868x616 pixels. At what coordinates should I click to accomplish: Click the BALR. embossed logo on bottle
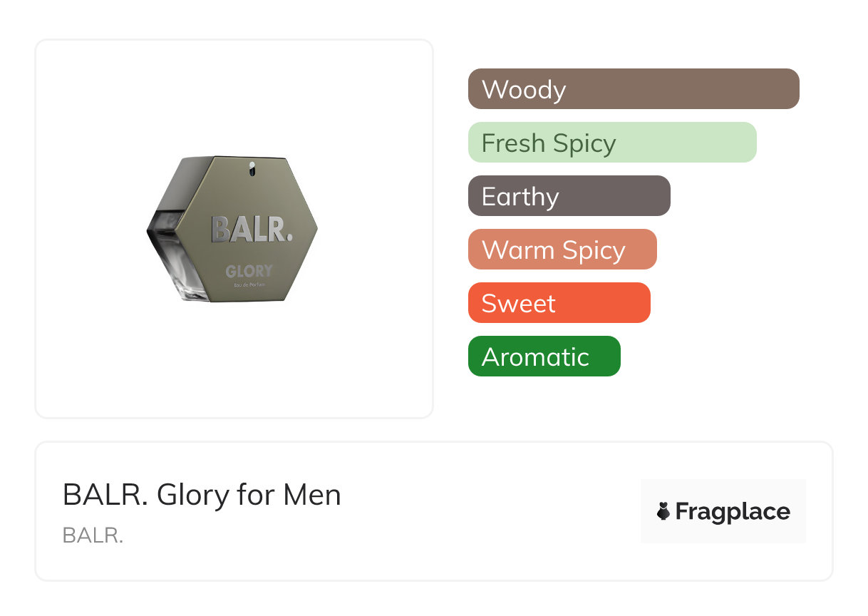point(252,230)
